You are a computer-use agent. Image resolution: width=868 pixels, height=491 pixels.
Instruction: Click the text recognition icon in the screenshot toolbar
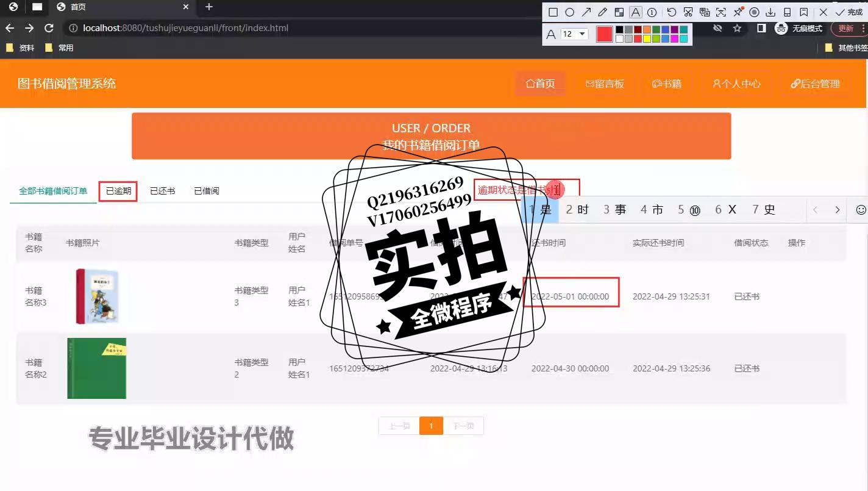(x=721, y=12)
